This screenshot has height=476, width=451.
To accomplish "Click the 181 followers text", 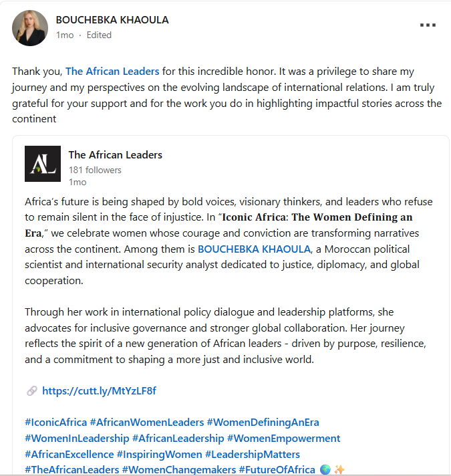I will [x=95, y=170].
